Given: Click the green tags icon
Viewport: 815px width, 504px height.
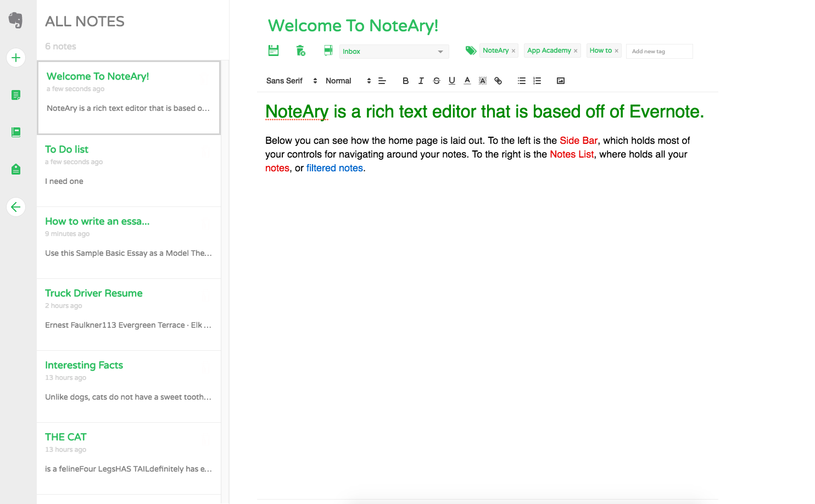Looking at the screenshot, I should (x=471, y=51).
